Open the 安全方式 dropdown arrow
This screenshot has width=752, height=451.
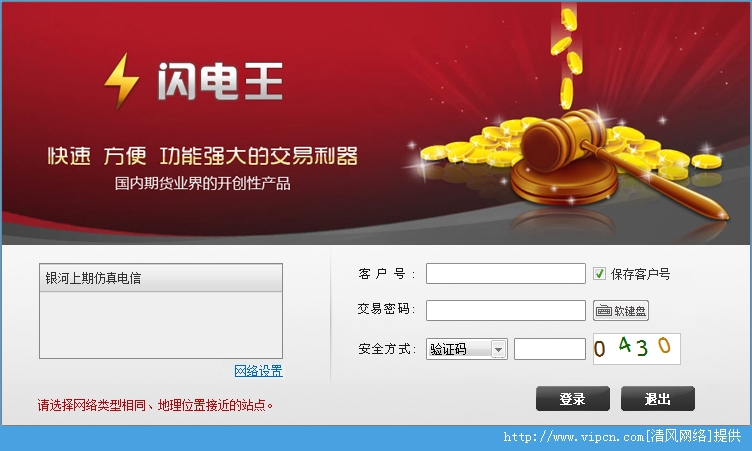[499, 349]
